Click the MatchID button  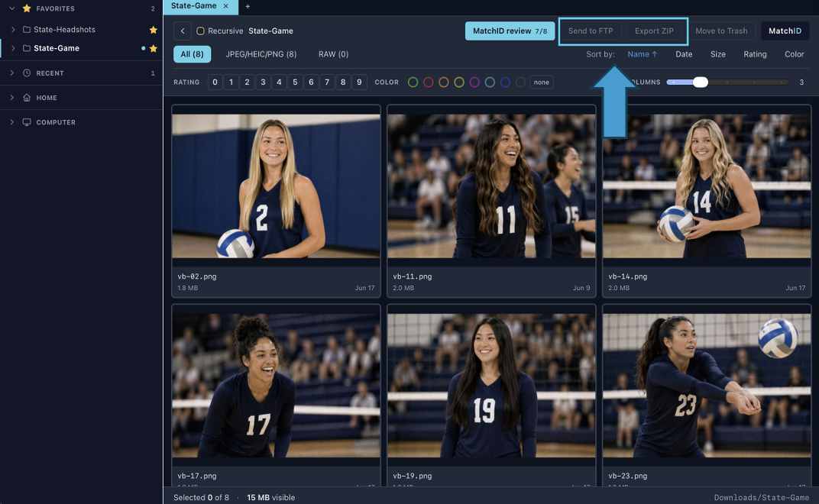(x=785, y=31)
